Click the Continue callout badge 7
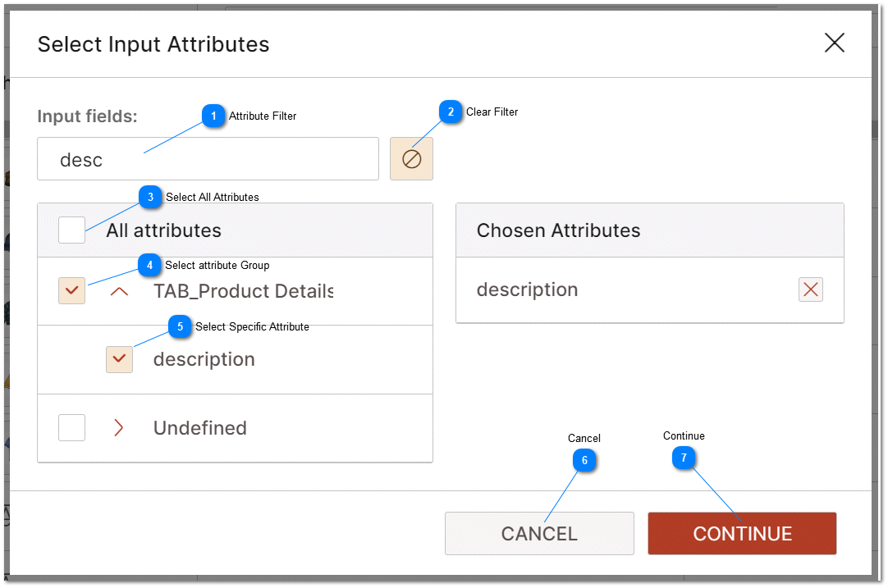 pyautogui.click(x=684, y=458)
